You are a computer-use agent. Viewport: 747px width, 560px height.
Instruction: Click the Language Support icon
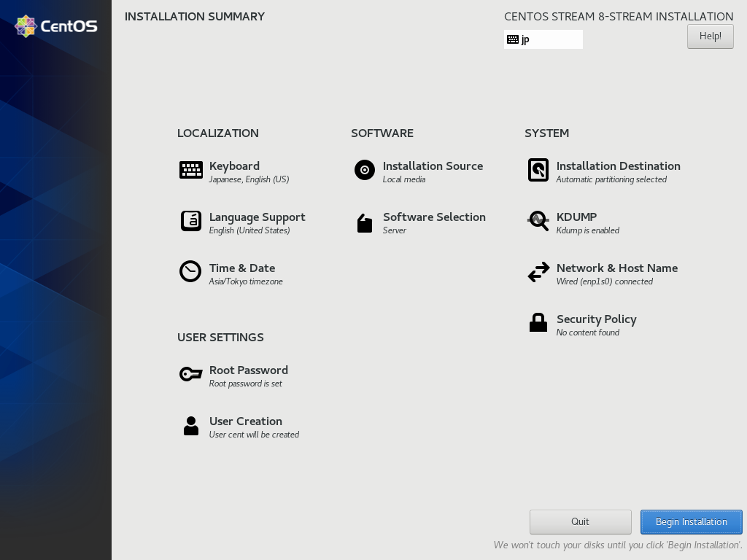click(191, 221)
